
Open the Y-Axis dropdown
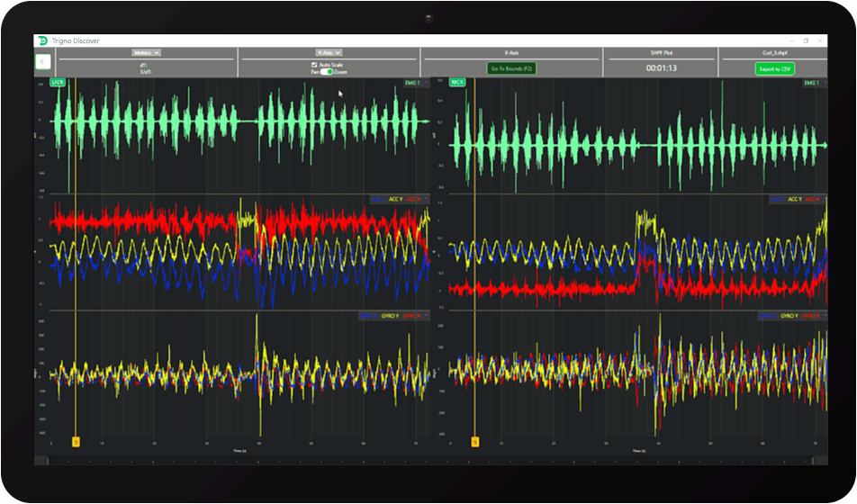329,53
